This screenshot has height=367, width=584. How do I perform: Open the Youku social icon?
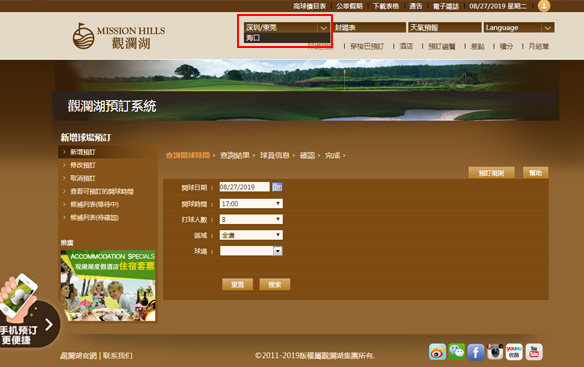pyautogui.click(x=514, y=352)
